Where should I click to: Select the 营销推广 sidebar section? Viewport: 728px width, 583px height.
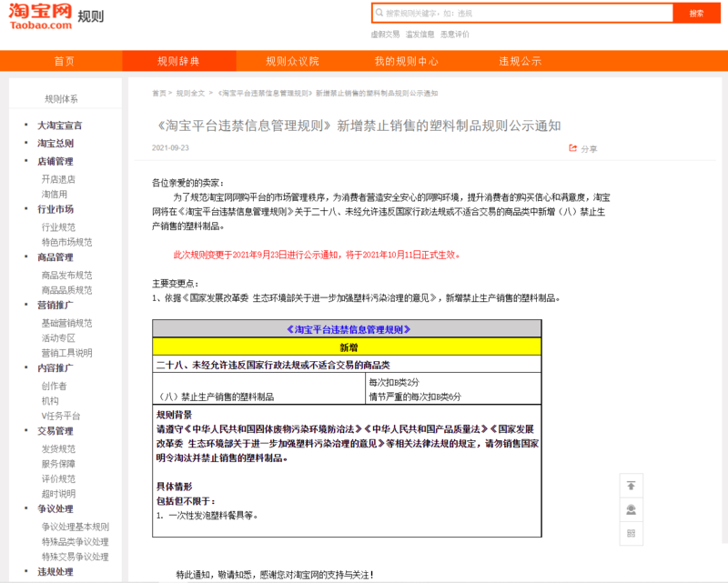click(x=56, y=305)
